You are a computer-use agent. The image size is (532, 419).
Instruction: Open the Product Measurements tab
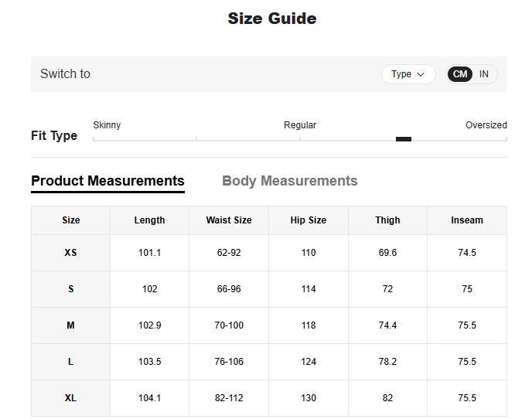(x=107, y=181)
